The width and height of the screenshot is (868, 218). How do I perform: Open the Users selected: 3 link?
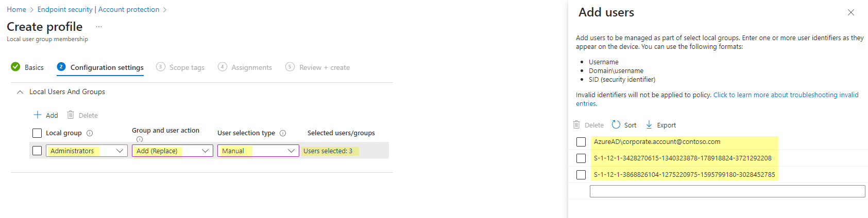(328, 151)
